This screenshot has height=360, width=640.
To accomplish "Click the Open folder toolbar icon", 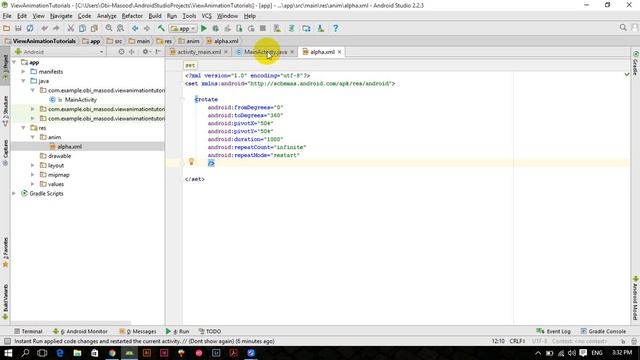I will (x=7, y=28).
